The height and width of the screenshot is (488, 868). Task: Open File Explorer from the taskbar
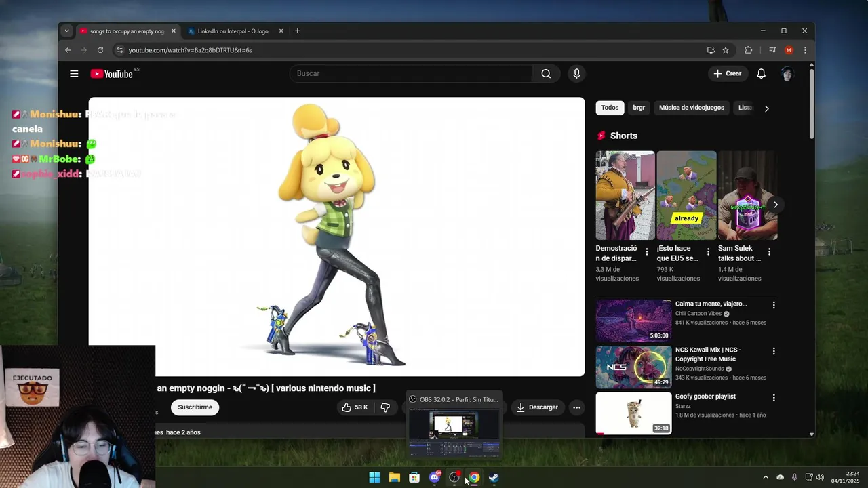point(394,478)
